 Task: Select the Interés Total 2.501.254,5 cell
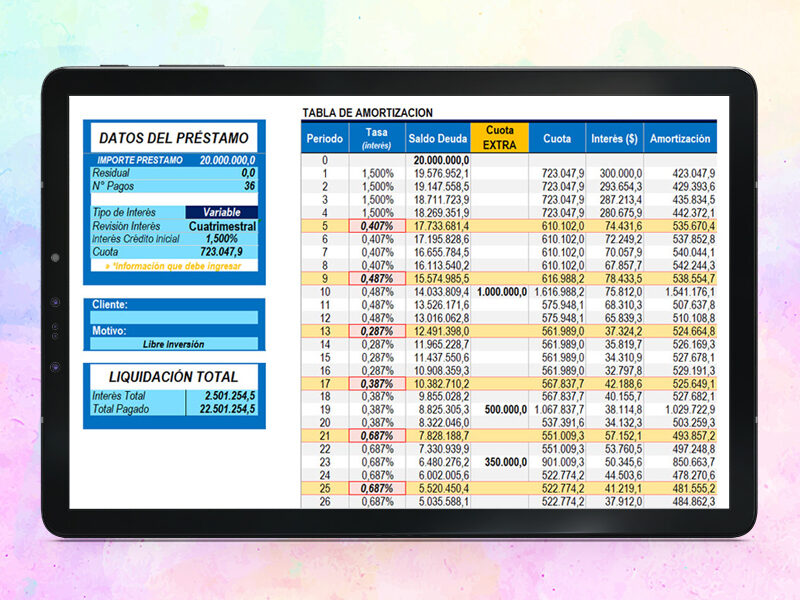coord(221,396)
